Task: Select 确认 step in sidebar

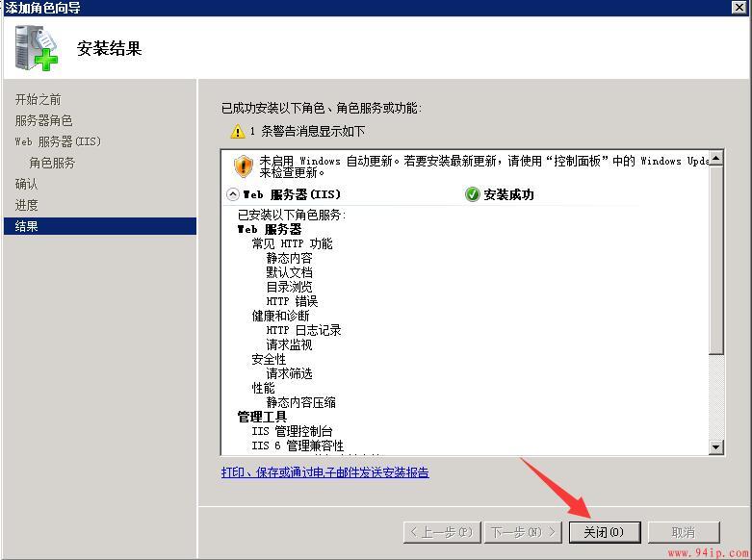Action: pyautogui.click(x=26, y=184)
